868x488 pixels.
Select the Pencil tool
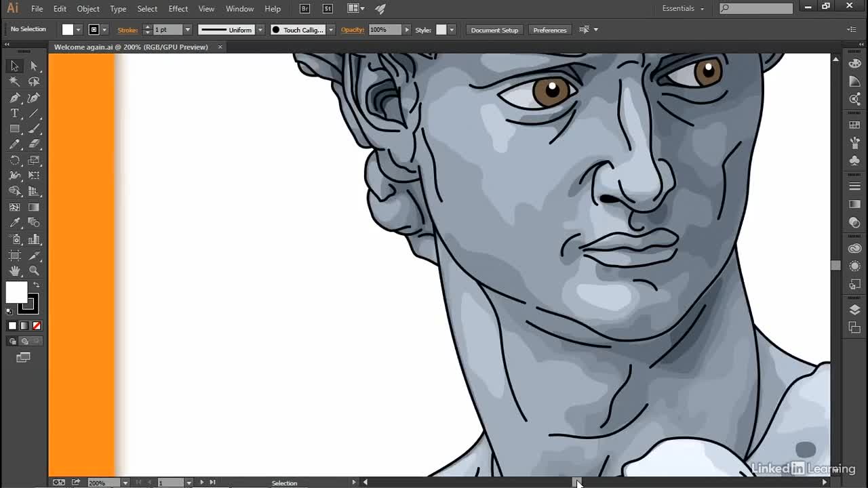(14, 144)
